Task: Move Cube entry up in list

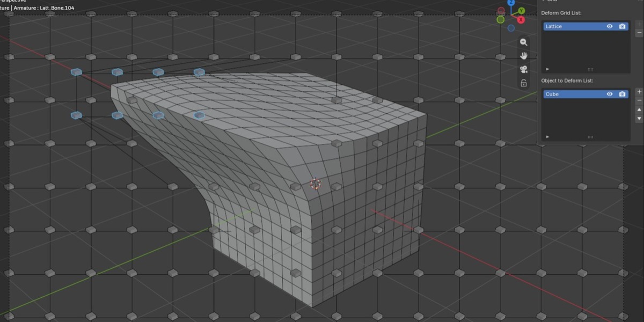Action: click(639, 110)
